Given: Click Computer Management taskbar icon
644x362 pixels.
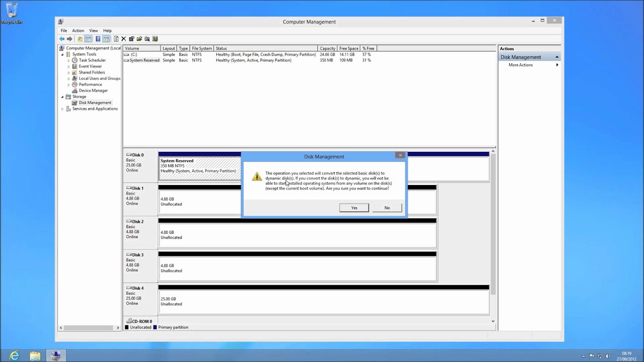Looking at the screenshot, I should coord(55,356).
